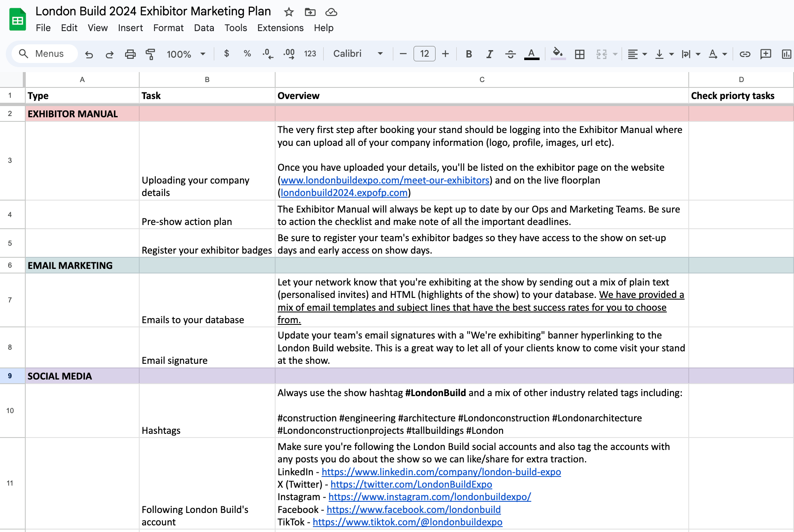Open text rotation dropdown
This screenshot has height=532, width=794.
coord(718,54)
